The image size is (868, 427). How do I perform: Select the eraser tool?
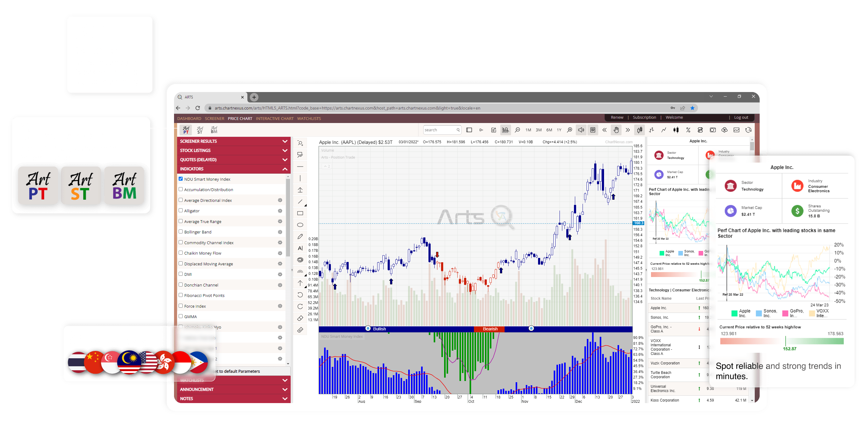pos(300,318)
